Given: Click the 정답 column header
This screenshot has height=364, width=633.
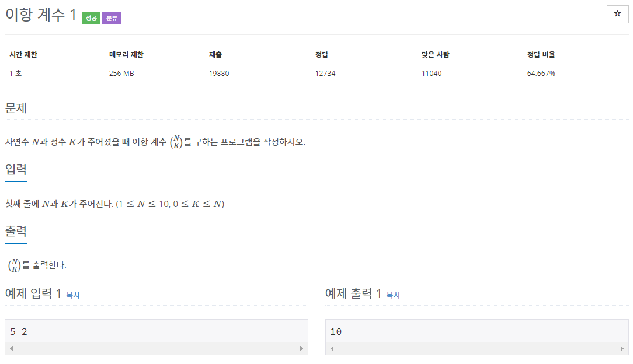Looking at the screenshot, I should click(322, 54).
